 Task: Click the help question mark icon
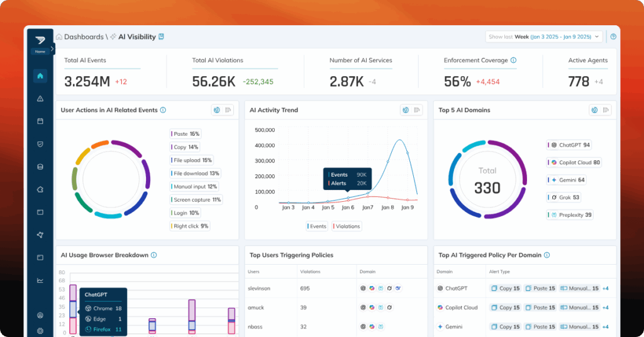point(613,36)
